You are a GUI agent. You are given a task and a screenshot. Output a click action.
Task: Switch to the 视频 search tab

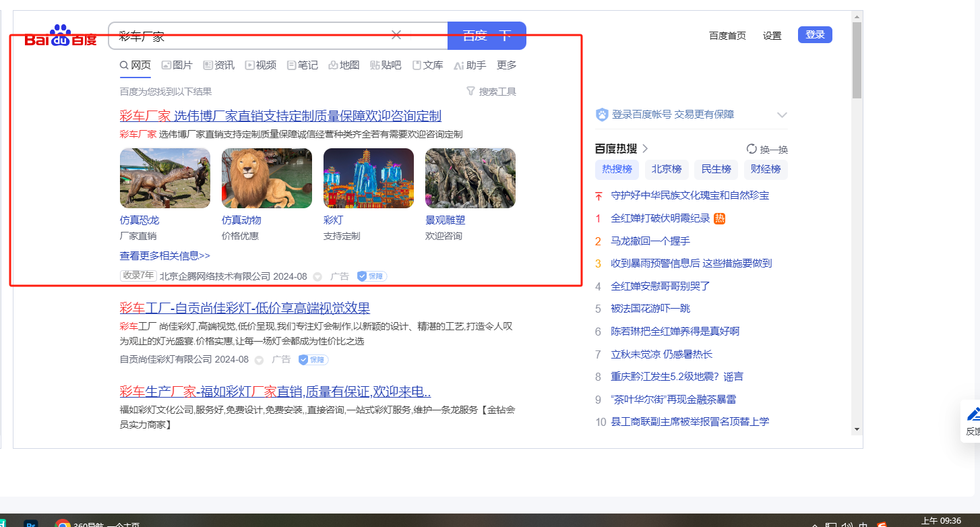pyautogui.click(x=260, y=65)
